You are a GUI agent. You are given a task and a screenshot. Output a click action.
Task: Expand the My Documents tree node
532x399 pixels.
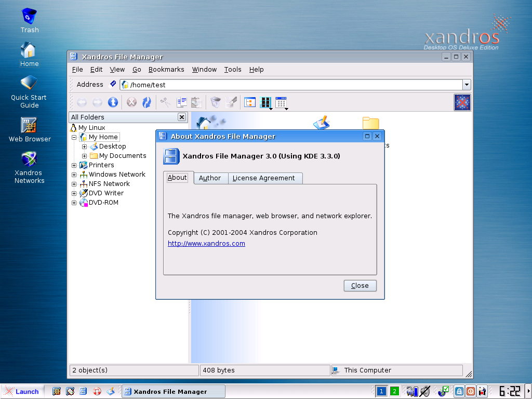point(85,156)
